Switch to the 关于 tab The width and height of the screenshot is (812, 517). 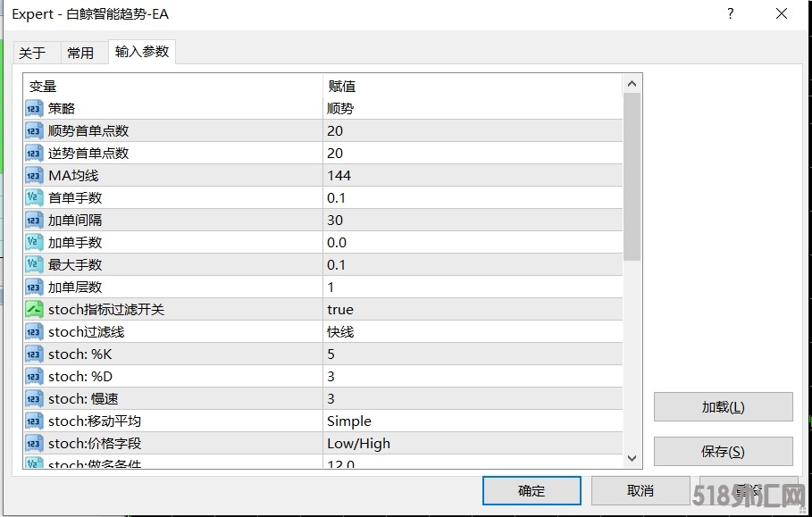click(x=32, y=53)
